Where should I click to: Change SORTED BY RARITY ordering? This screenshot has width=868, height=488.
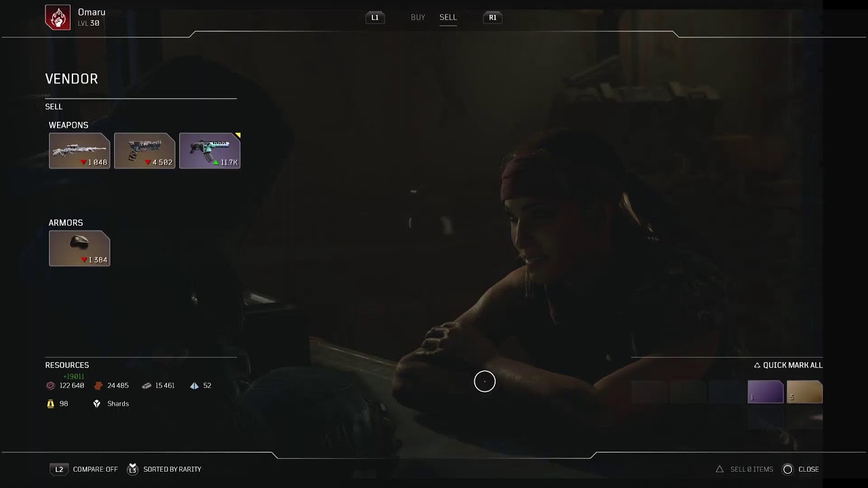tap(172, 469)
